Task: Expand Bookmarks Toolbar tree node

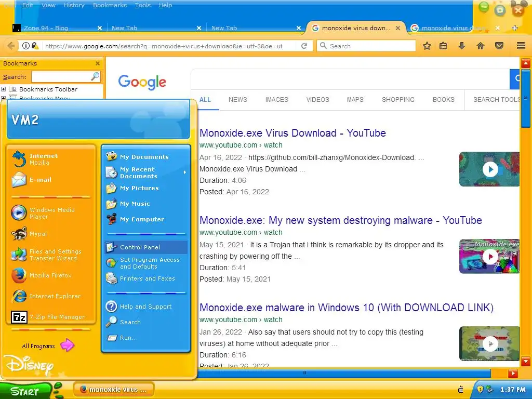Action: click(x=4, y=89)
